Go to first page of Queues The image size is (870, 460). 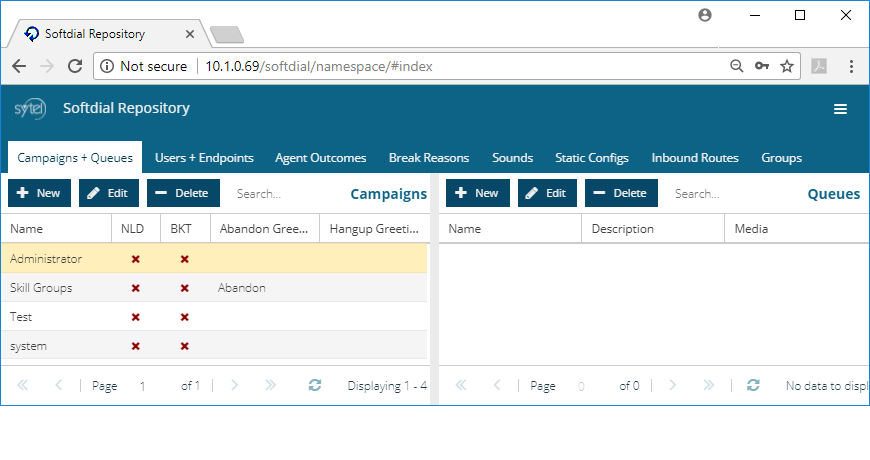tap(461, 385)
